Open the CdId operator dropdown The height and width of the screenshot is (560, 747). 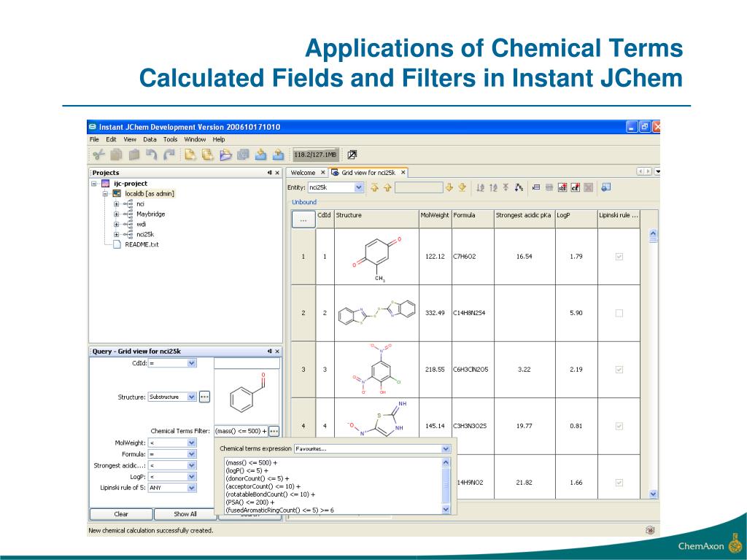coord(192,363)
